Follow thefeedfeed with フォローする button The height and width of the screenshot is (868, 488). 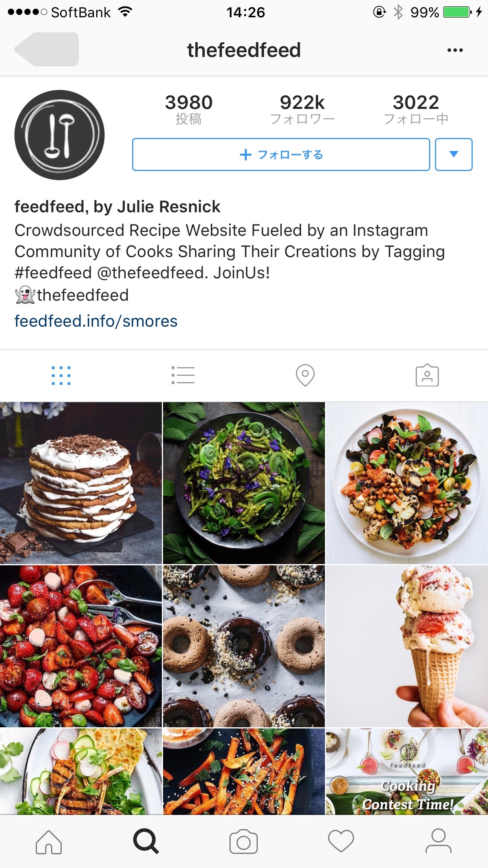(x=281, y=154)
